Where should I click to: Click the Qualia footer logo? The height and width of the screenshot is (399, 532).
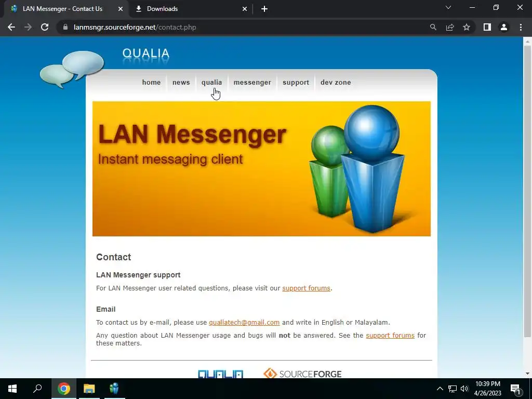click(x=220, y=374)
